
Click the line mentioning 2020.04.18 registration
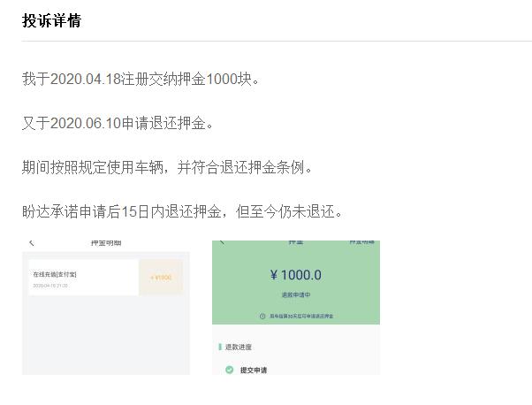(141, 79)
